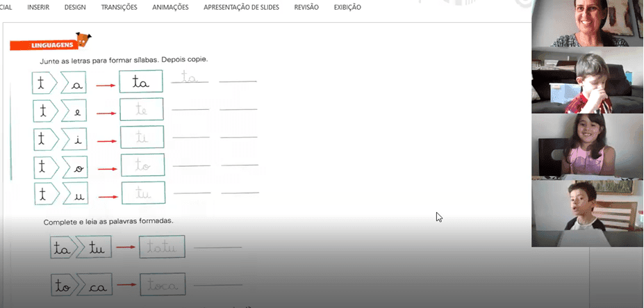Click the blank line beside "tatu"

pyautogui.click(x=222, y=248)
